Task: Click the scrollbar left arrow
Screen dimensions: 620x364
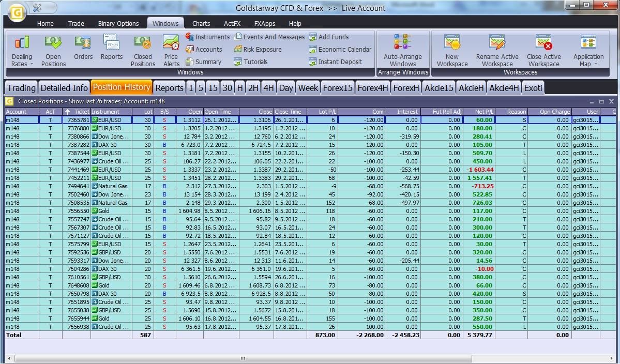Action: (x=9, y=358)
